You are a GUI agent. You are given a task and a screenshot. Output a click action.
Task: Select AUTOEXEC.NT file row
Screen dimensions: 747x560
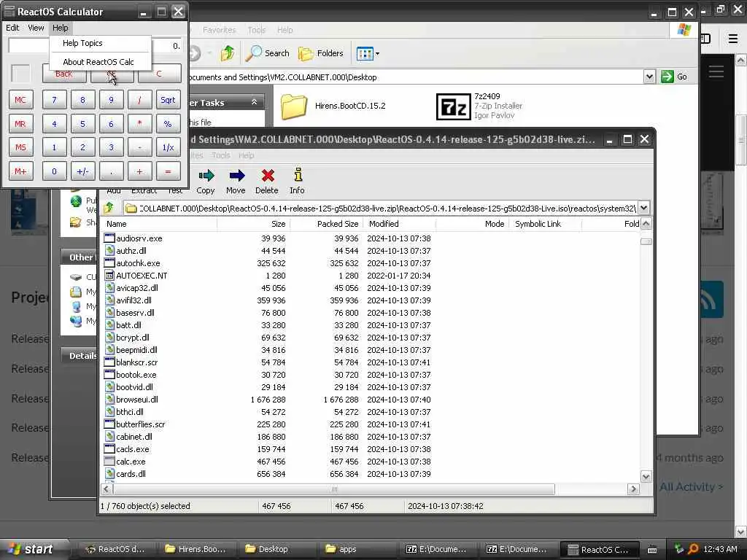142,276
